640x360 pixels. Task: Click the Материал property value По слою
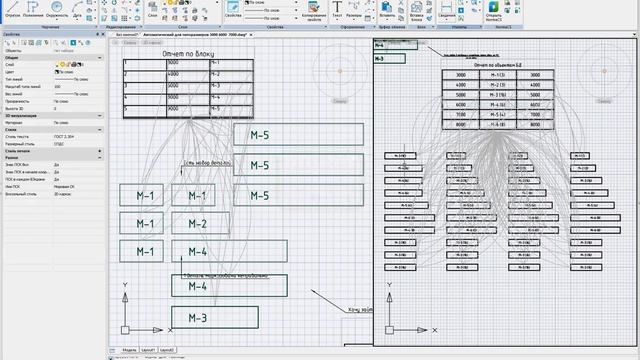[61, 122]
